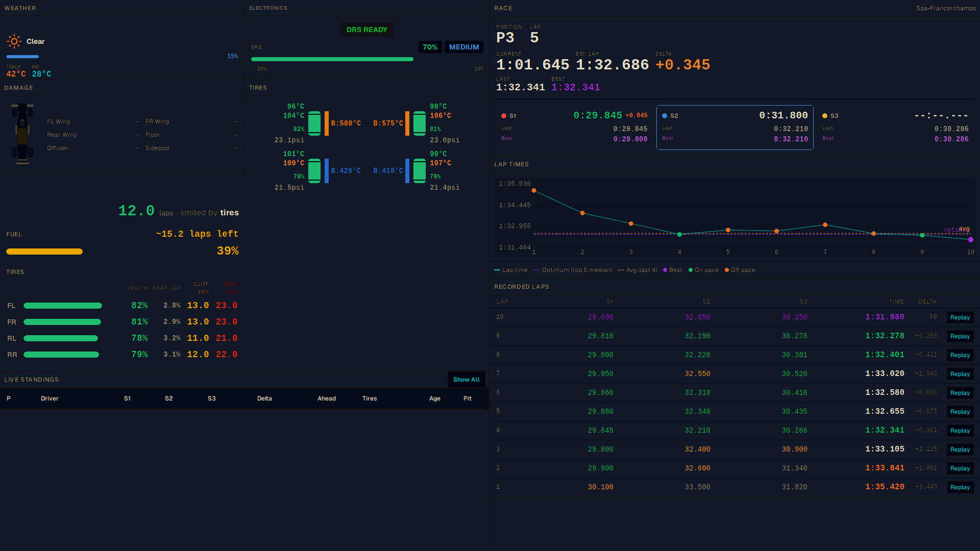980x551 pixels.
Task: Click the rear-left tire temperature icon
Action: click(x=314, y=171)
